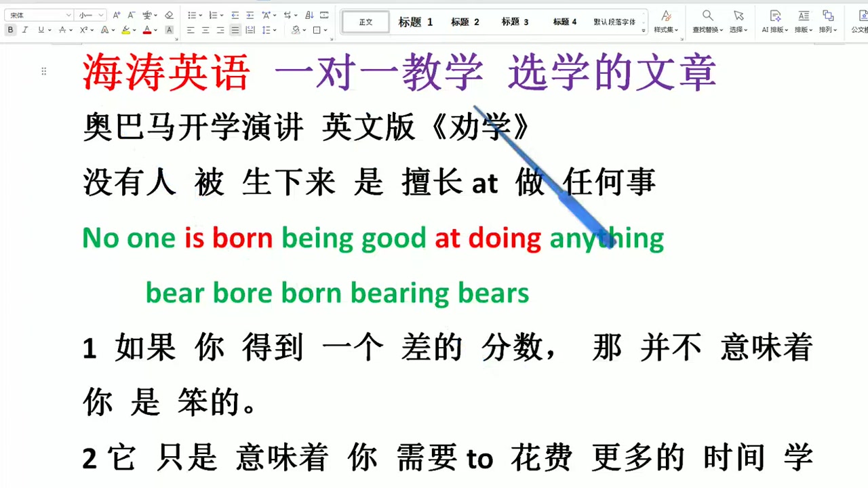This screenshot has height=488, width=868.
Task: Center-align the paragraph
Action: pos(205,30)
